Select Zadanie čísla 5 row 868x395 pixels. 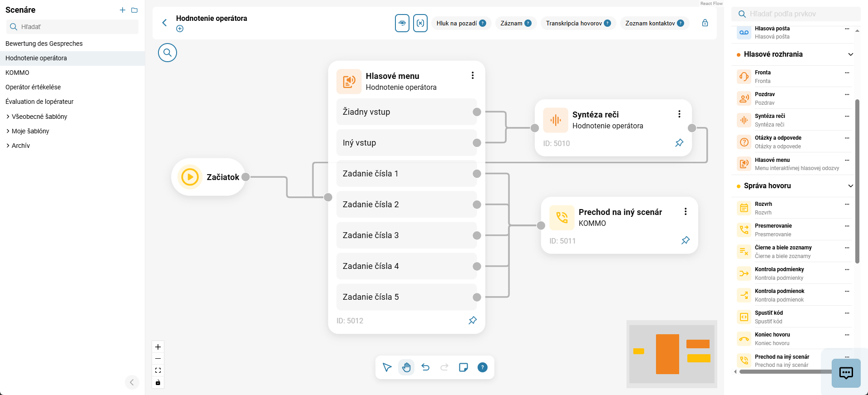407,297
